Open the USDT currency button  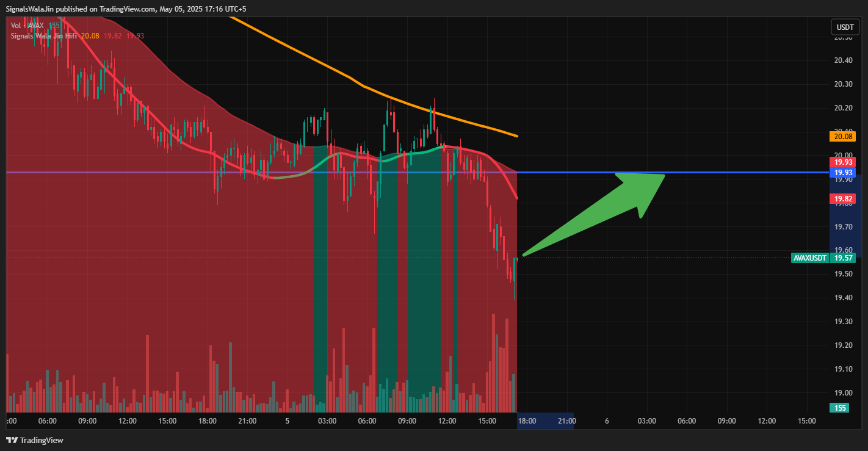(x=845, y=27)
